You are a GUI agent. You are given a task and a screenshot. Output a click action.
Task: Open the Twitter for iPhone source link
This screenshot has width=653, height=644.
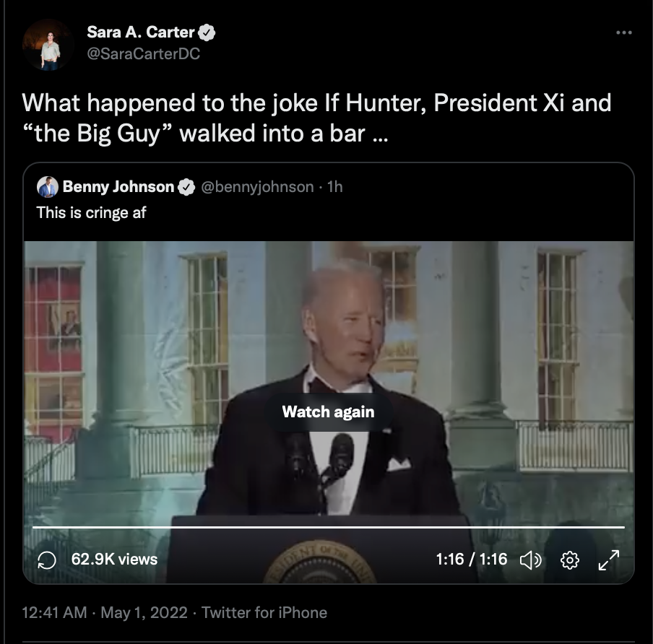tap(264, 613)
